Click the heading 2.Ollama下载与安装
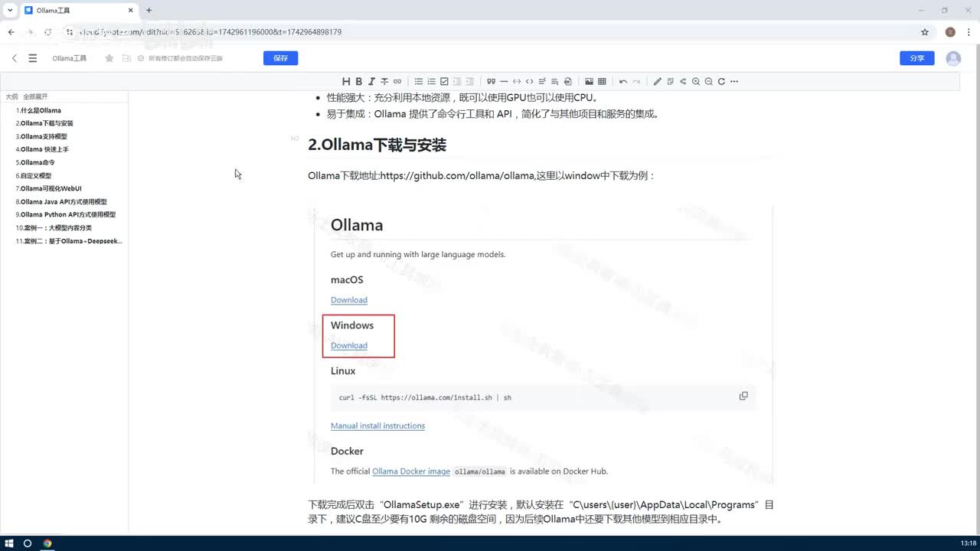980x551 pixels. 377,145
